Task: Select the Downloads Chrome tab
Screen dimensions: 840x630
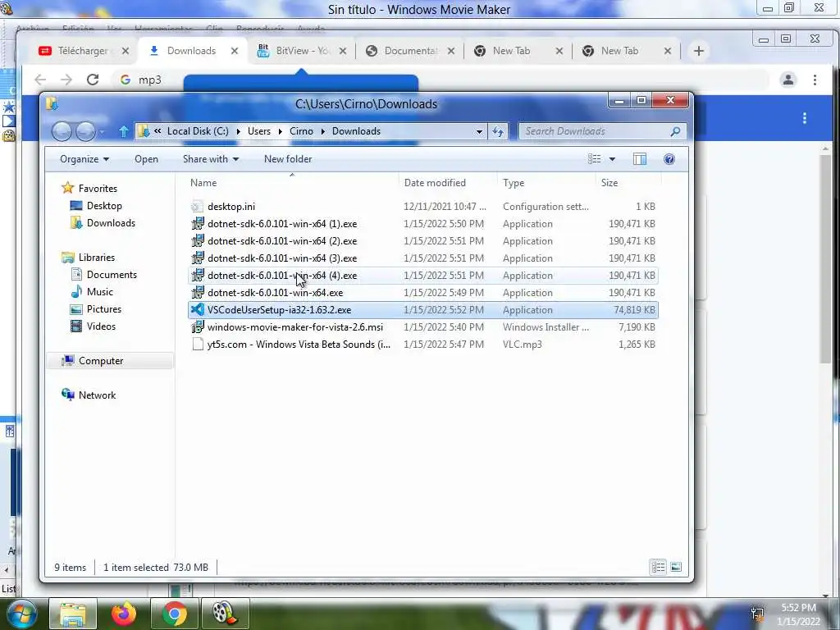Action: pos(191,51)
